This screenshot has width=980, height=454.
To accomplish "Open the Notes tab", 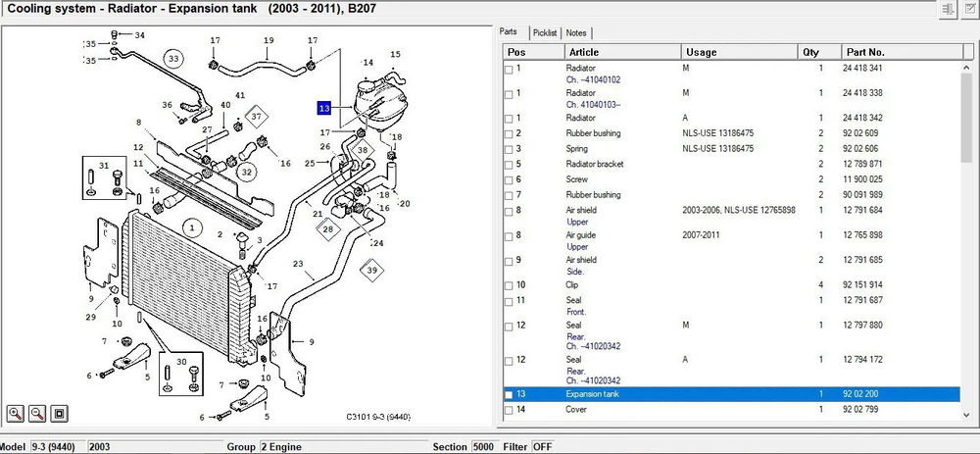I will click(x=577, y=32).
